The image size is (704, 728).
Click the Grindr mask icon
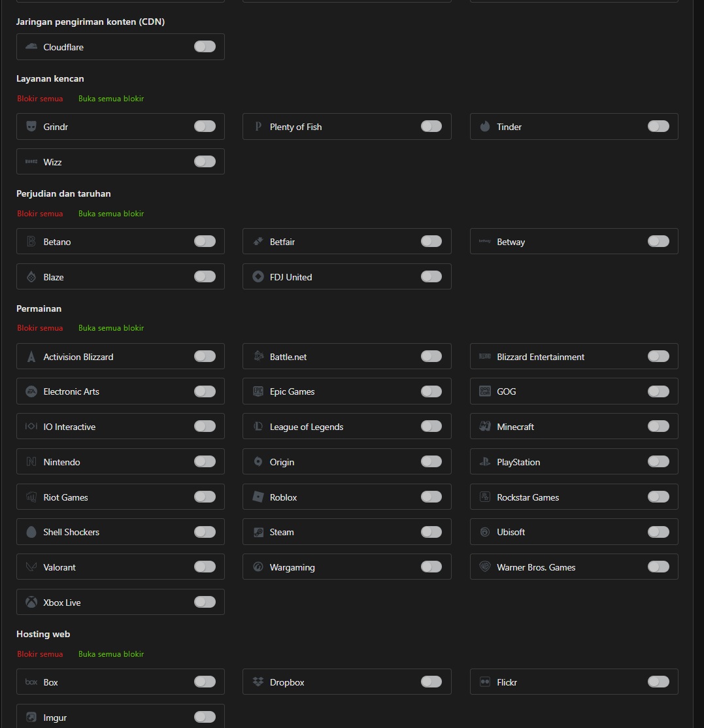tap(31, 126)
